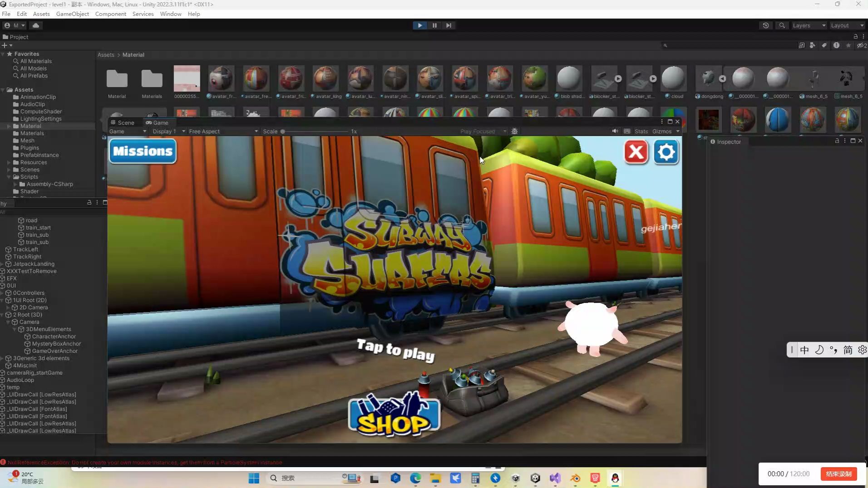Collapse the Scripts folder
Image resolution: width=868 pixels, height=488 pixels.
coord(9,177)
